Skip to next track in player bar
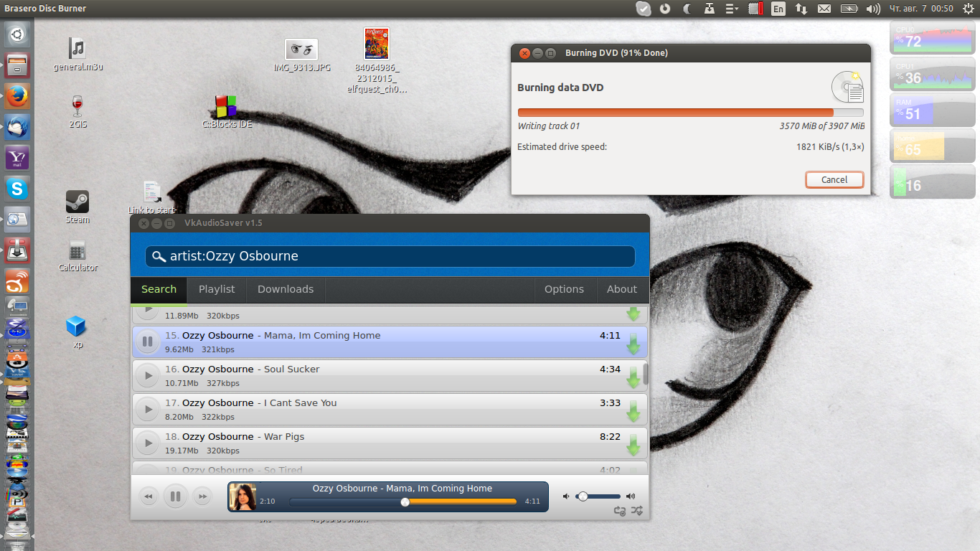The width and height of the screenshot is (980, 551). 202,496
